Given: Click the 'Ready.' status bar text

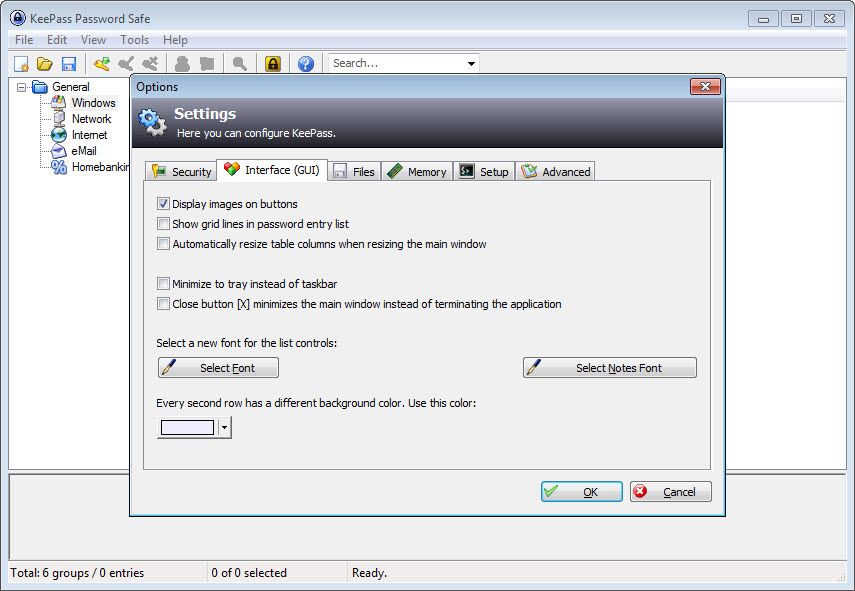Looking at the screenshot, I should (x=369, y=572).
